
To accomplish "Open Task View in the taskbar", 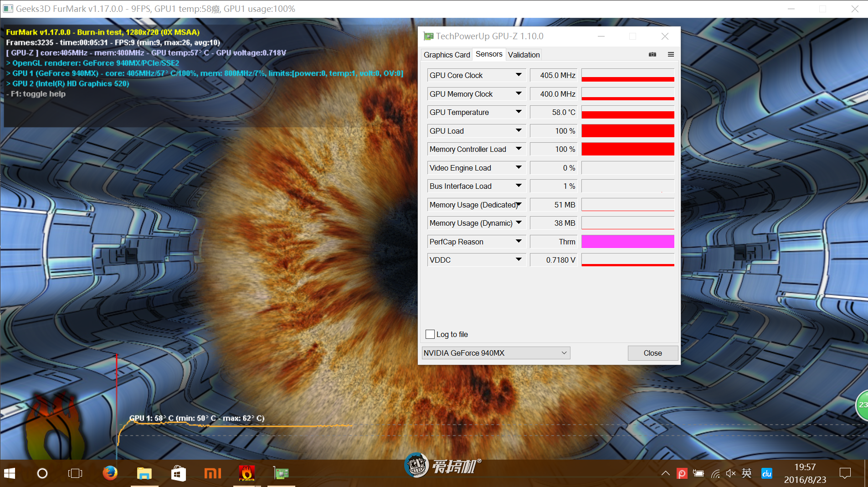I will 75,473.
